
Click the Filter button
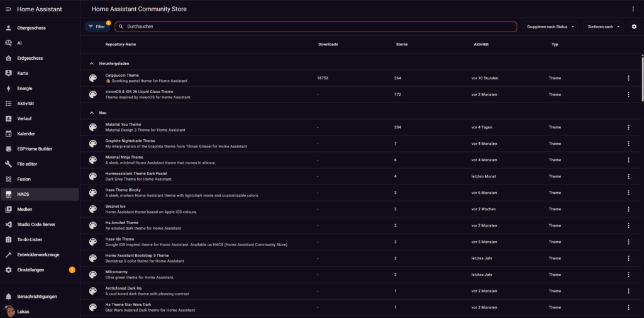tap(97, 26)
